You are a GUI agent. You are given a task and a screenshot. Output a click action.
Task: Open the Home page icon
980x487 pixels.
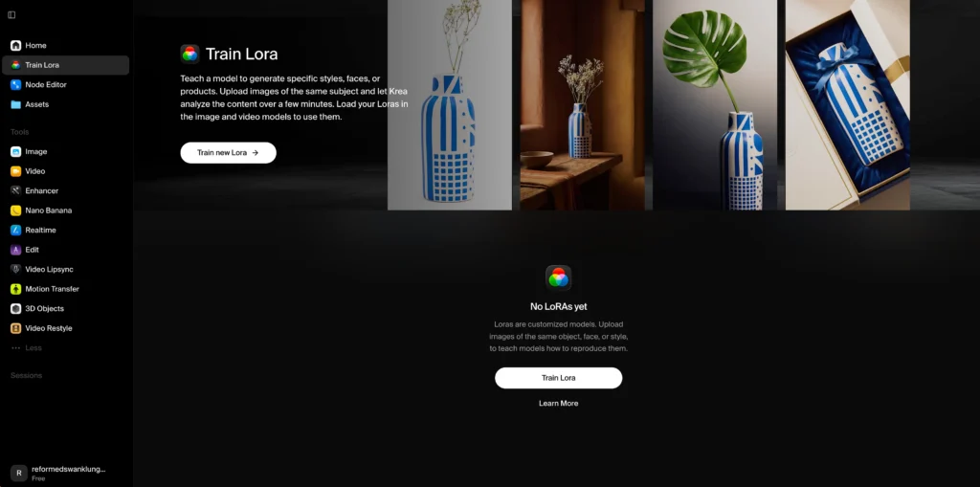pos(15,46)
